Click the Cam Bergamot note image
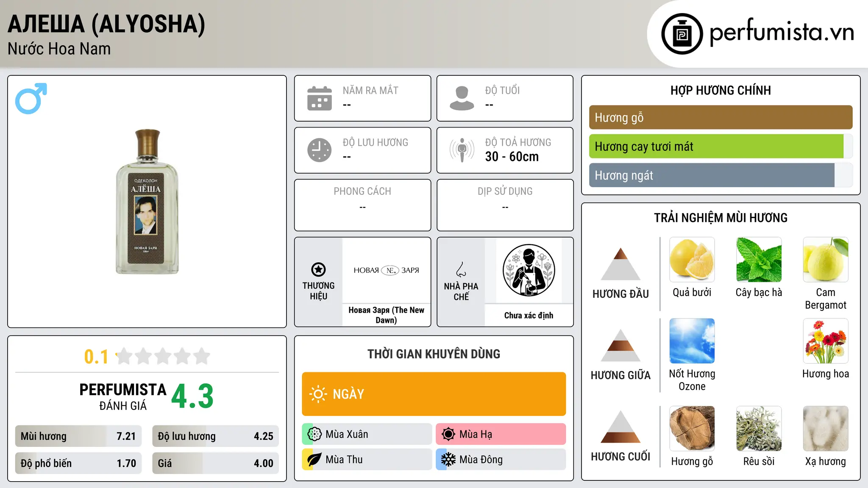Image resolution: width=868 pixels, height=488 pixels. (826, 260)
